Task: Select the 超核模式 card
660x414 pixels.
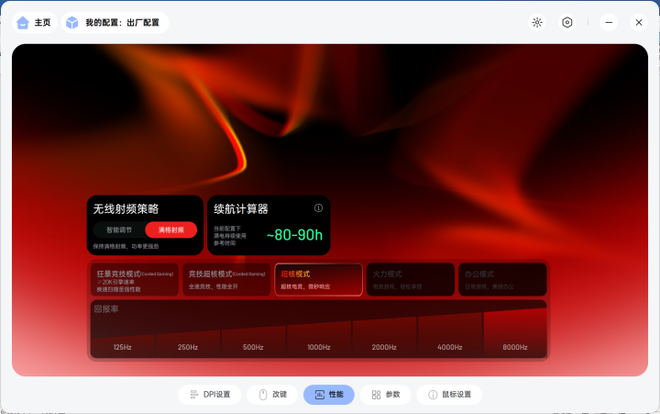Action: [319, 280]
